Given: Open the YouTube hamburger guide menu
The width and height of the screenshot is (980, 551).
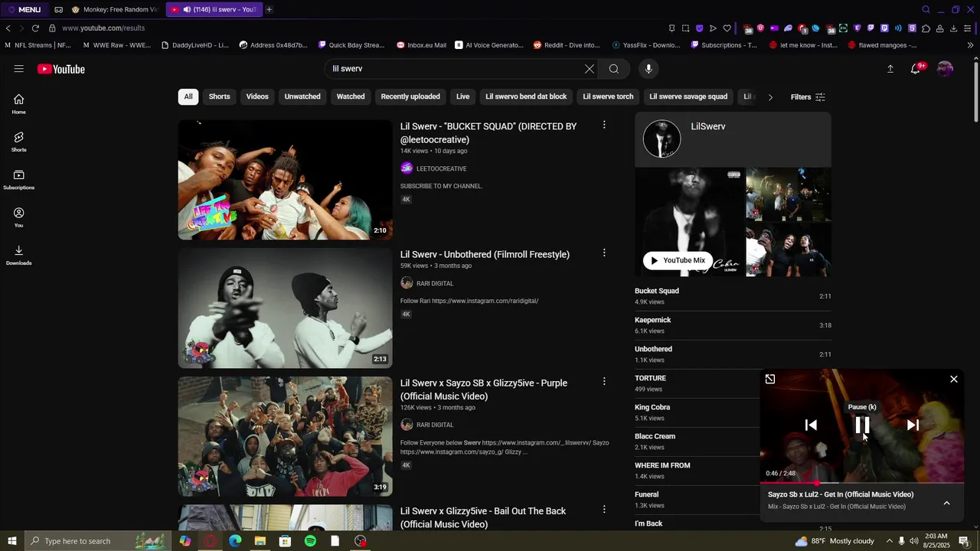Looking at the screenshot, I should pos(18,69).
